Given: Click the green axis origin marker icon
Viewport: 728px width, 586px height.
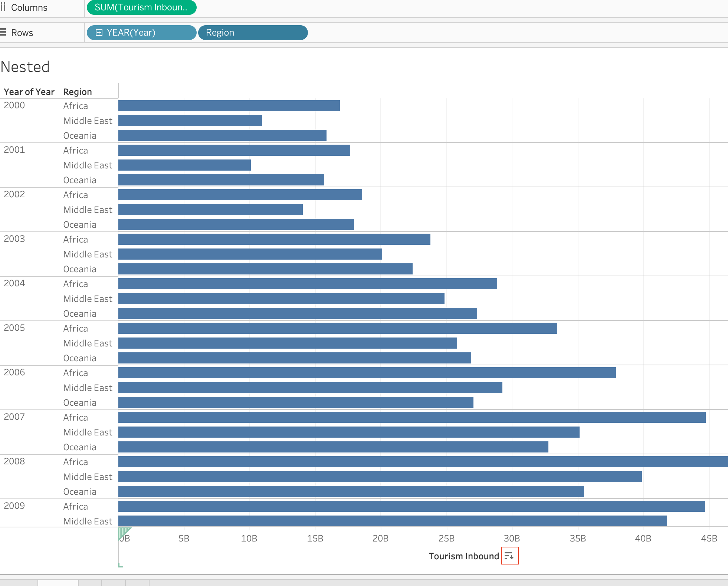Looking at the screenshot, I should 124,534.
